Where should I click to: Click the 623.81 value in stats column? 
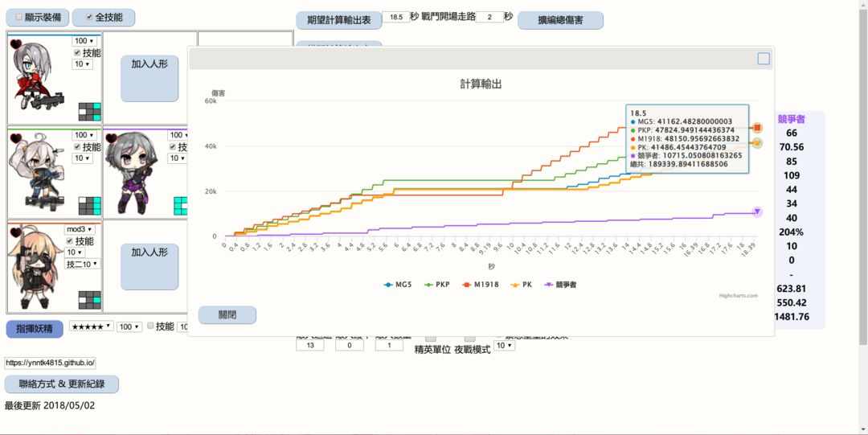coord(791,288)
